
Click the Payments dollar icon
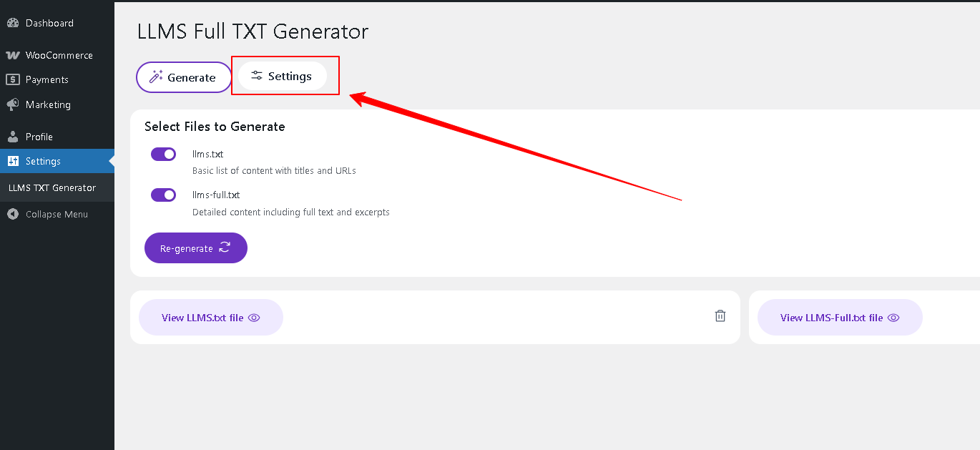point(12,79)
